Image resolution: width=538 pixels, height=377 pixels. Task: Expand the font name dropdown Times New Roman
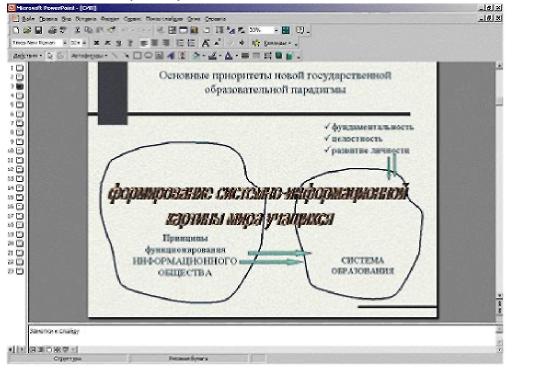click(x=65, y=43)
